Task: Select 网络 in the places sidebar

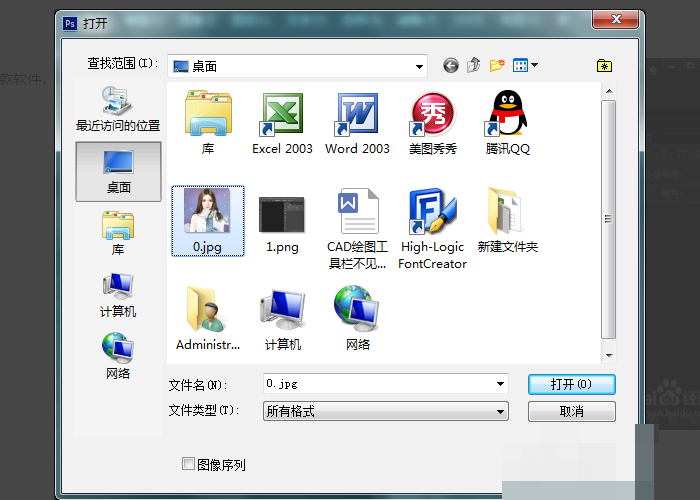Action: pos(118,356)
